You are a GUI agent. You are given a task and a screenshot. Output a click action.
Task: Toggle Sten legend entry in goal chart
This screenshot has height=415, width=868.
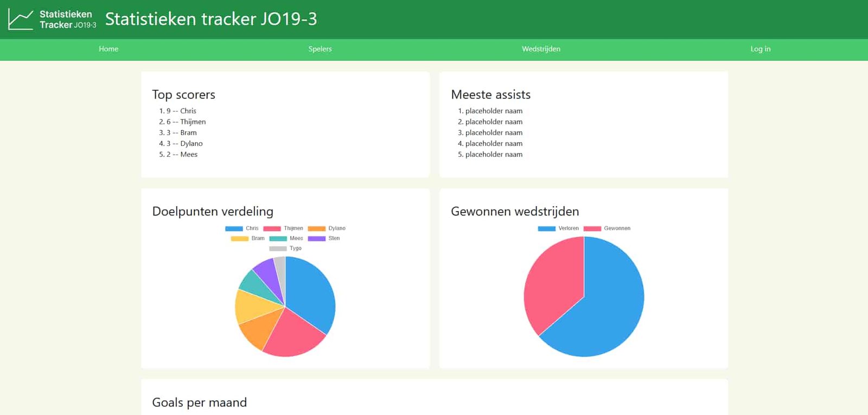(x=324, y=238)
